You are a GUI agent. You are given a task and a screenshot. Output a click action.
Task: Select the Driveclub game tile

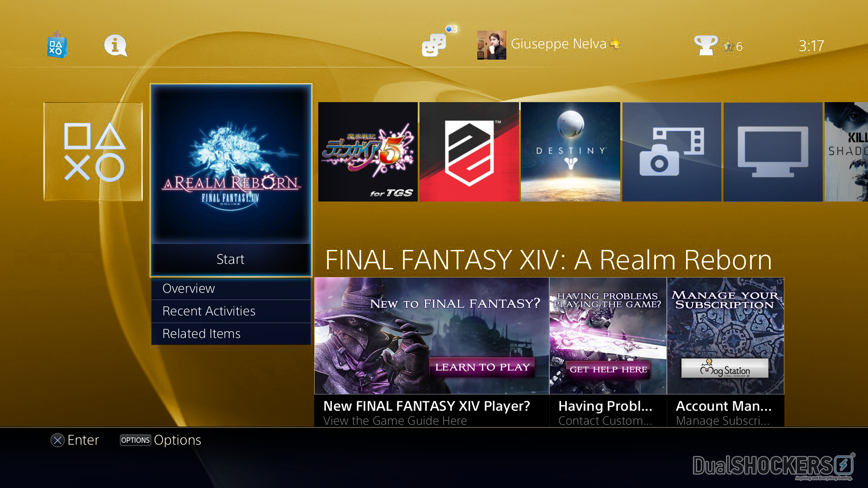tap(469, 152)
